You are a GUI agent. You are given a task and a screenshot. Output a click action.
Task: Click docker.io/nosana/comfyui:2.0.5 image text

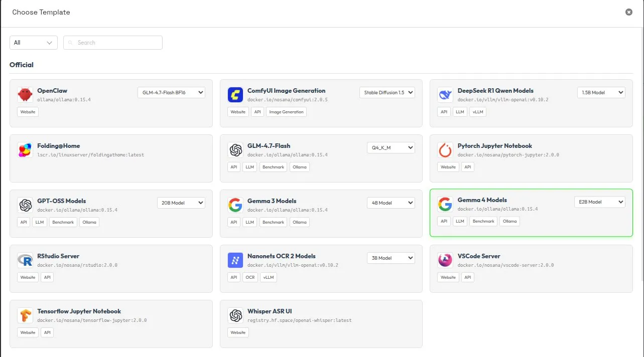288,100
